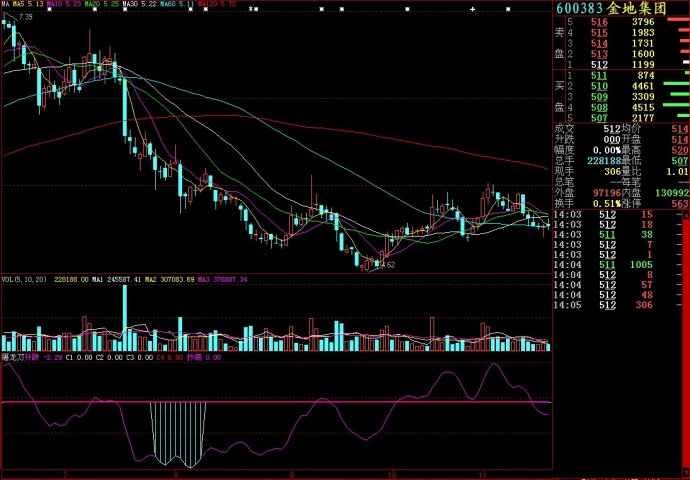This screenshot has height=480, width=690.
Task: Click the volume MA2 307083.69 value
Action: coord(169,279)
